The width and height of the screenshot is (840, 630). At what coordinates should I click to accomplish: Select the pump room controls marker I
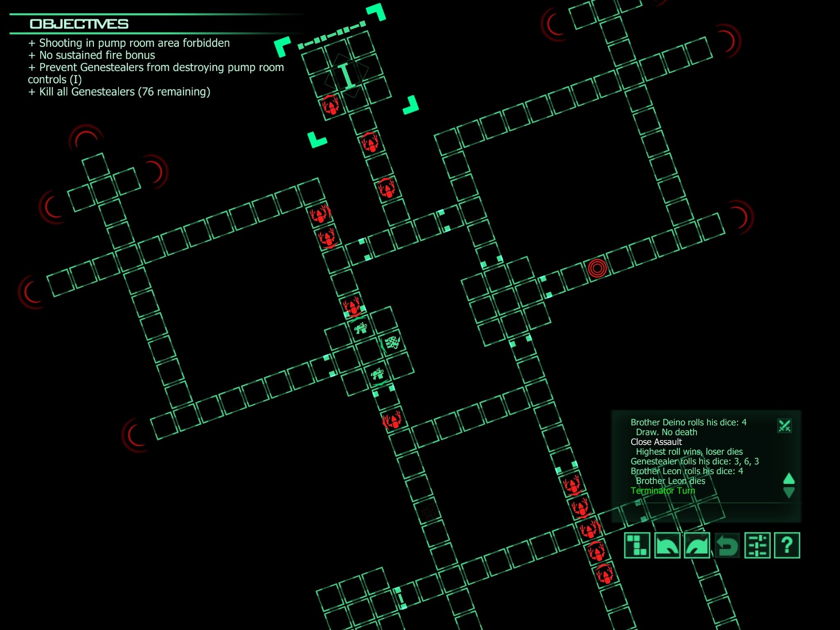347,75
